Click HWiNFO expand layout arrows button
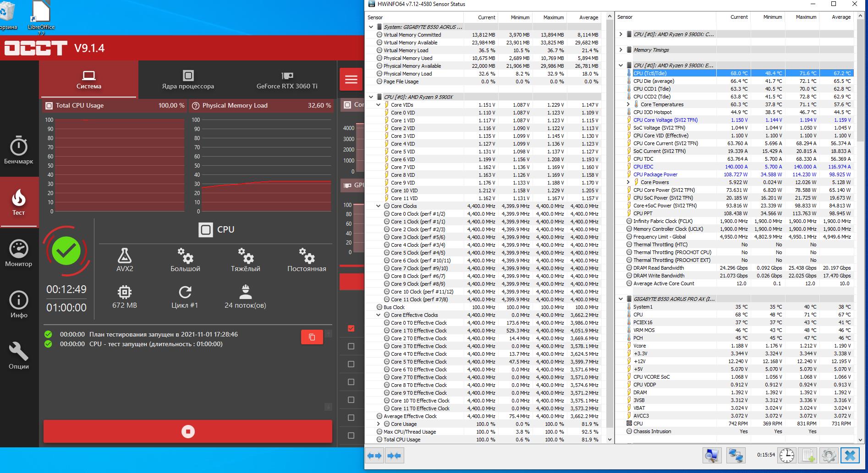 point(374,456)
